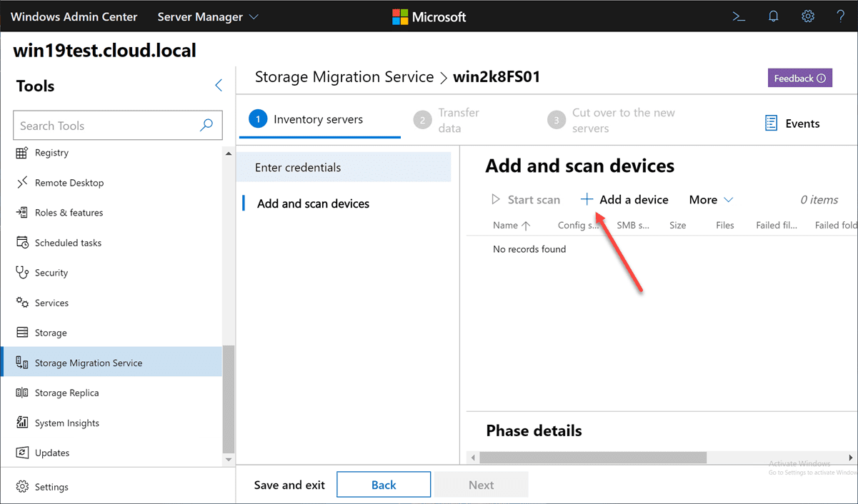Screen dimensions: 858x504
Task: Collapse the Tools panel chevron
Action: 219,86
